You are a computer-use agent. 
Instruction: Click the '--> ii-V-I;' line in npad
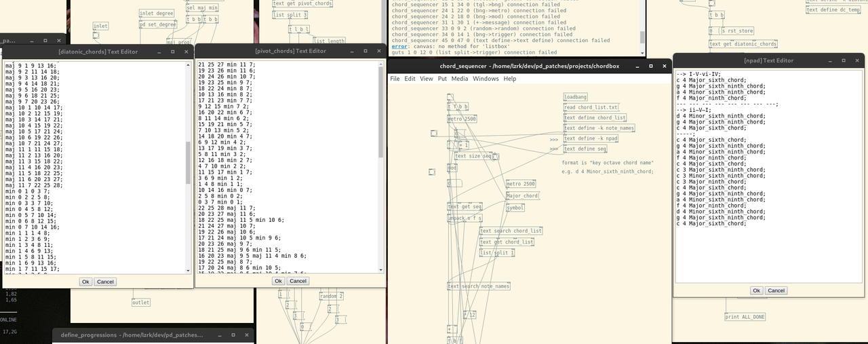693,109
